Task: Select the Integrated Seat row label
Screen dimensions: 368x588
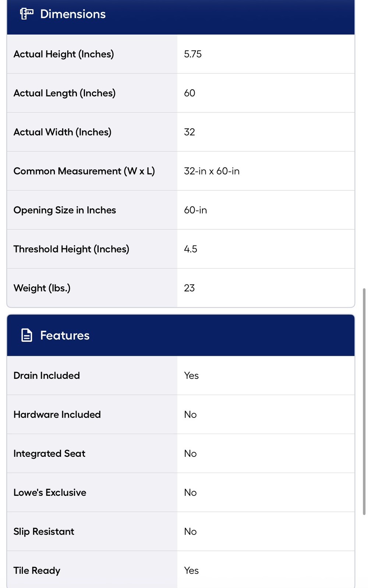Action: (49, 453)
